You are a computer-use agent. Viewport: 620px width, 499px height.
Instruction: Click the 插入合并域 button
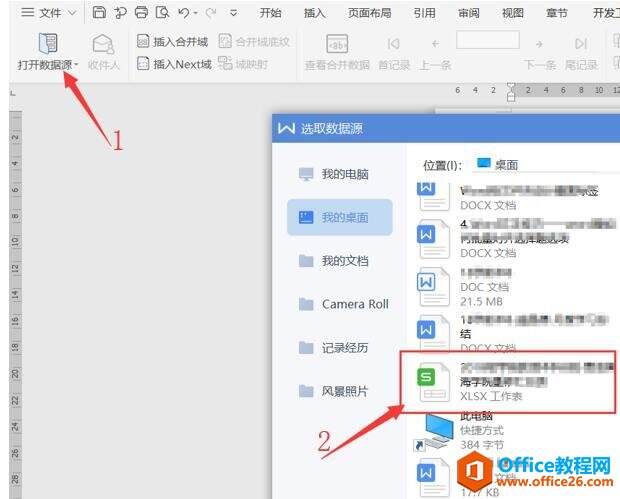coord(172,41)
